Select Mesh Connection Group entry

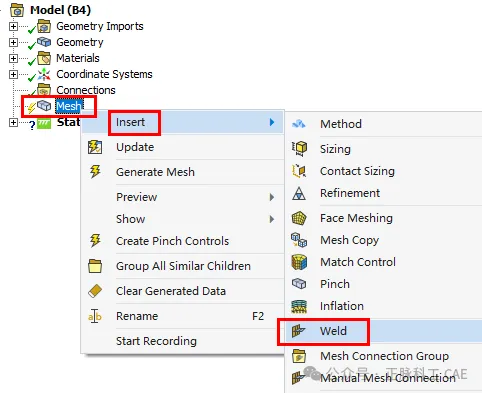tap(384, 356)
